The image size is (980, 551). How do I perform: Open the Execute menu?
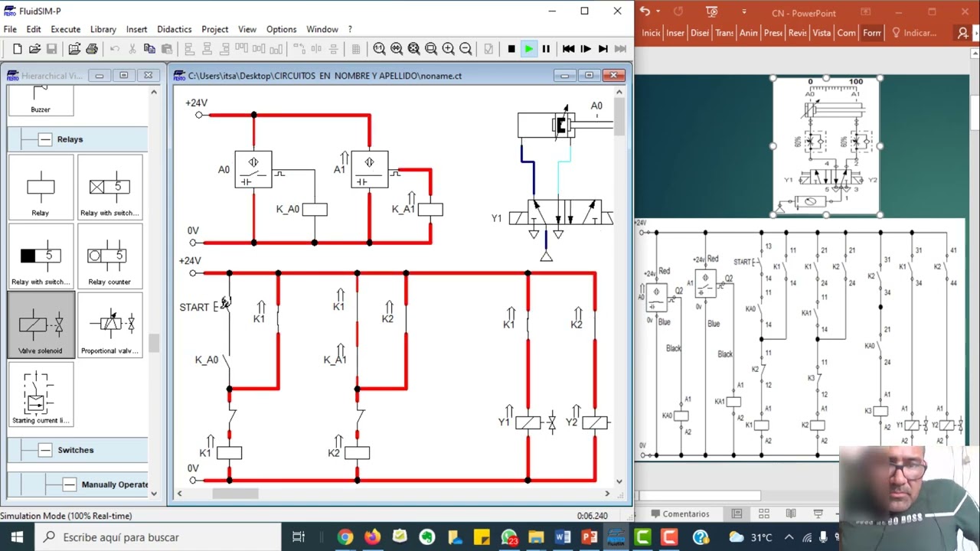65,29
